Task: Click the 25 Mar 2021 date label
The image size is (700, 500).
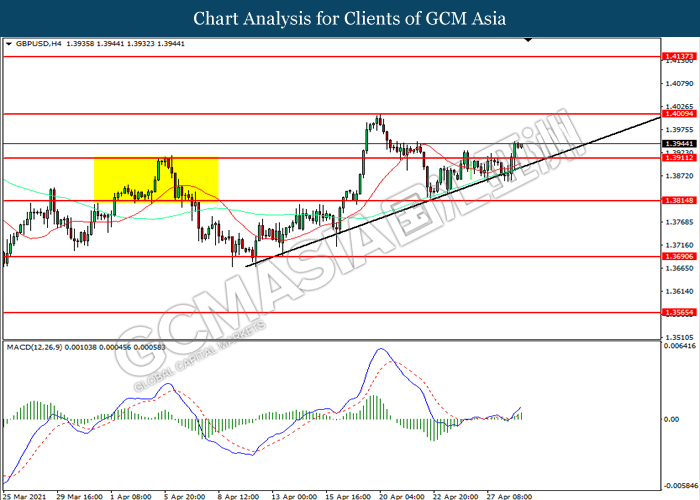Action: [x=26, y=496]
